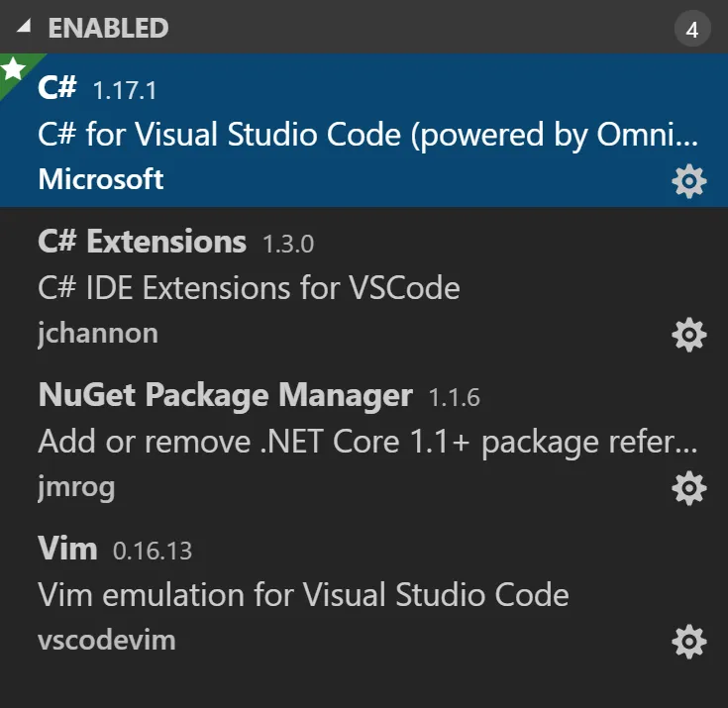Click the Microsoft publisher name
This screenshot has height=708, width=728.
101,179
